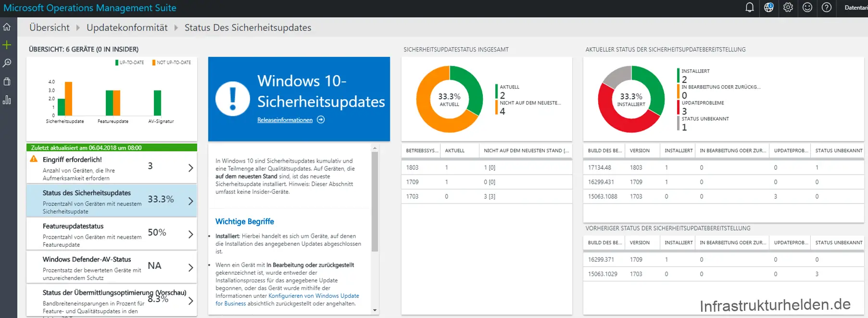Open the Datentari account menu
868x318 pixels.
coord(856,7)
